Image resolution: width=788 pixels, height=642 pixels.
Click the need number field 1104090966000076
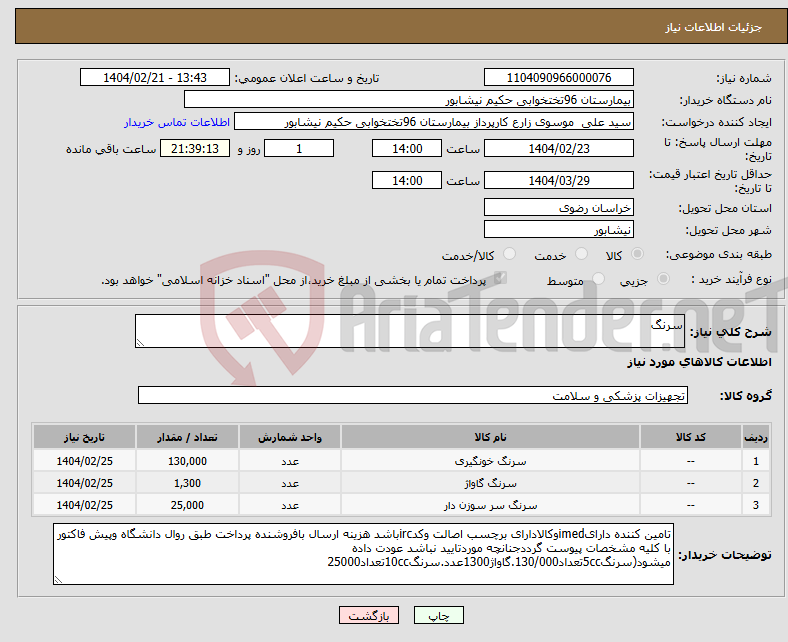coord(558,77)
